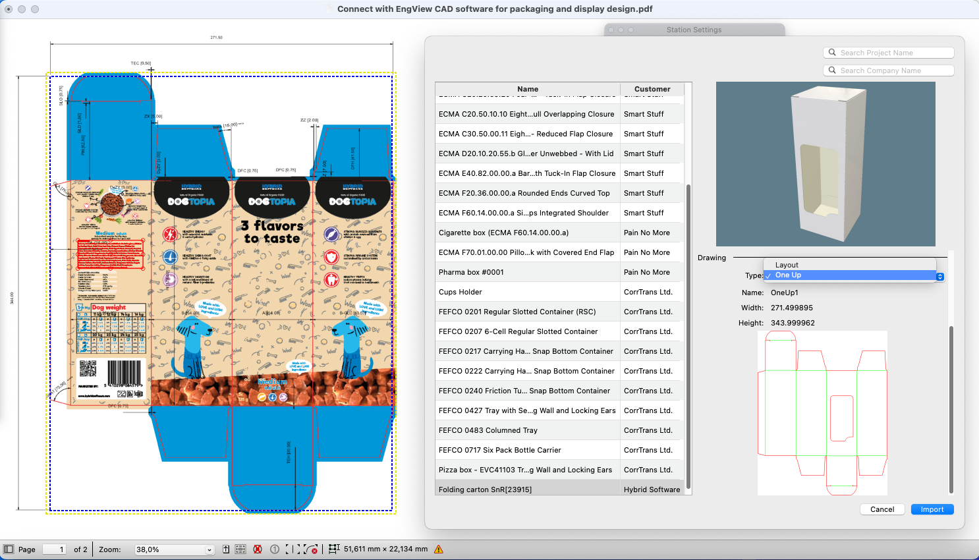Cancel the Station Settings dialog
This screenshot has height=560, width=979.
882,509
